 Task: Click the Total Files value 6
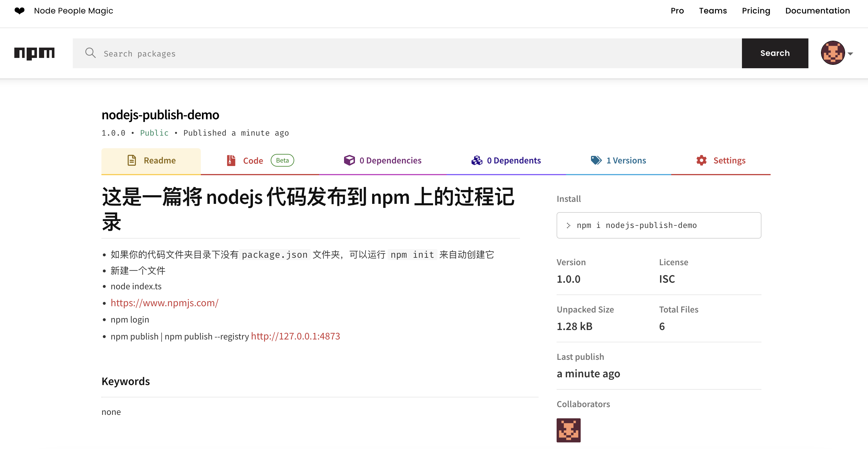click(662, 326)
